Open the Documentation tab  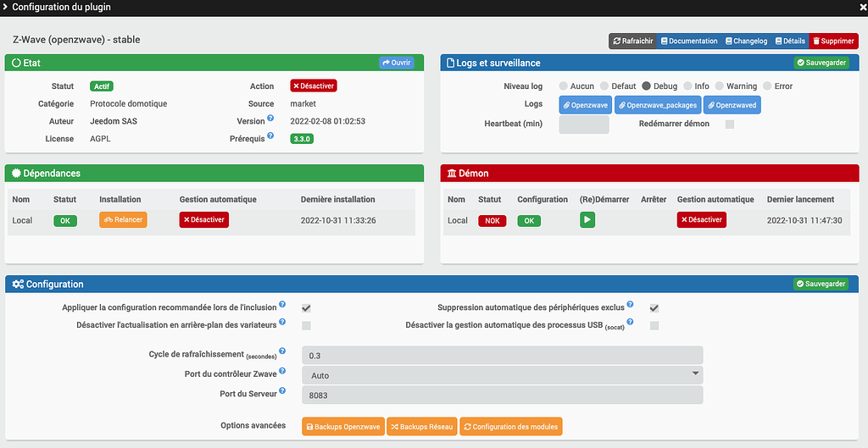tap(688, 41)
